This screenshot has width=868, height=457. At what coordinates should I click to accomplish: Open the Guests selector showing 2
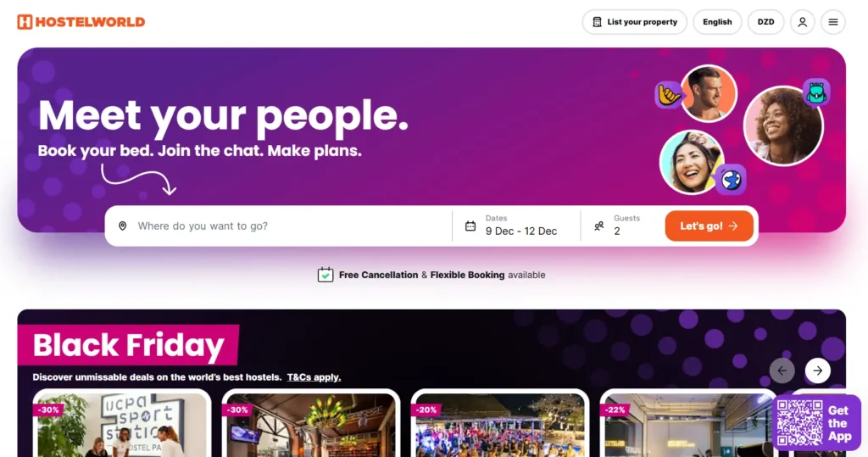click(x=622, y=226)
